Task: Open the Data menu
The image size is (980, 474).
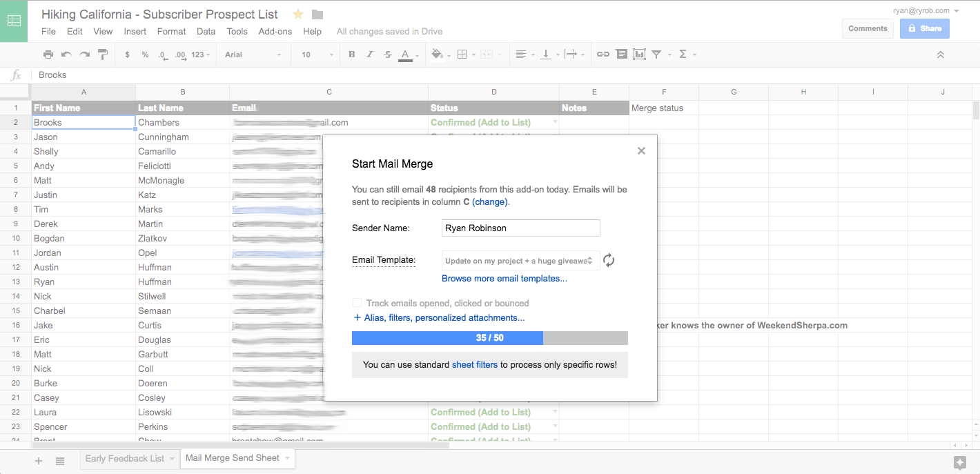Action: pyautogui.click(x=206, y=31)
